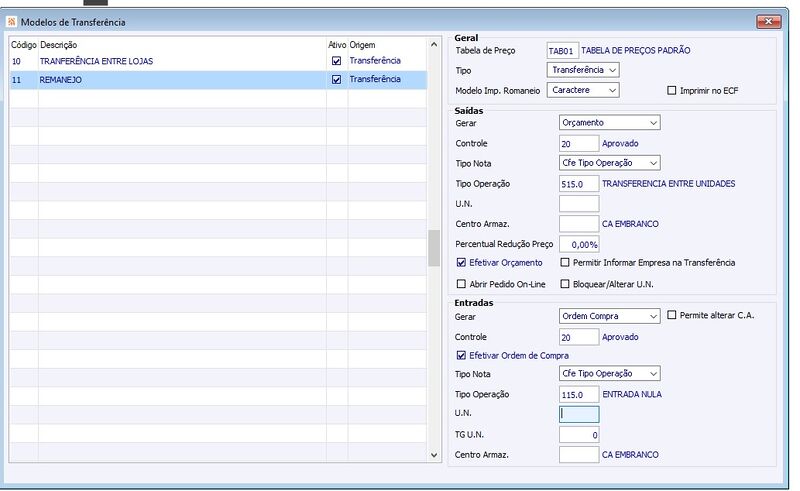Click CA EMBRANCO text in Saídas
Screen dimensions: 800x491
point(630,224)
